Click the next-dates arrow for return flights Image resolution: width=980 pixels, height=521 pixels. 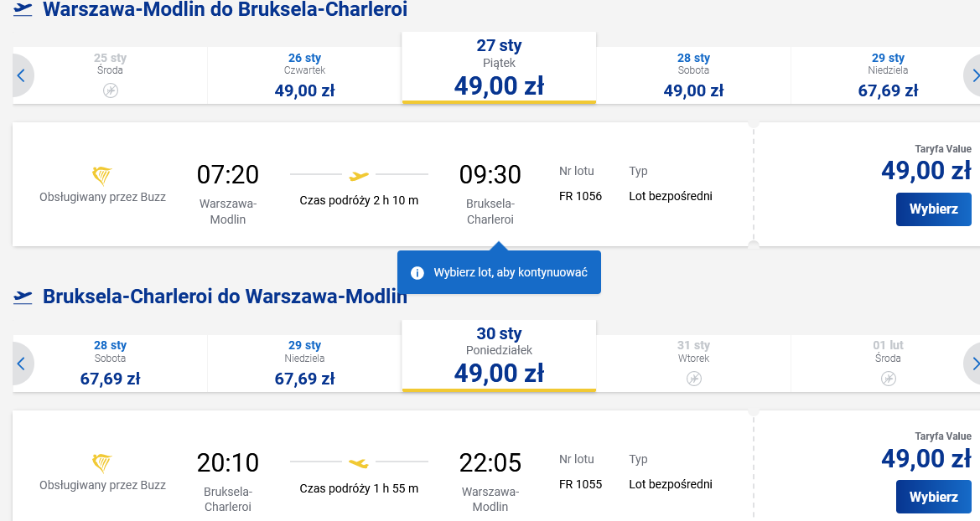[972, 364]
